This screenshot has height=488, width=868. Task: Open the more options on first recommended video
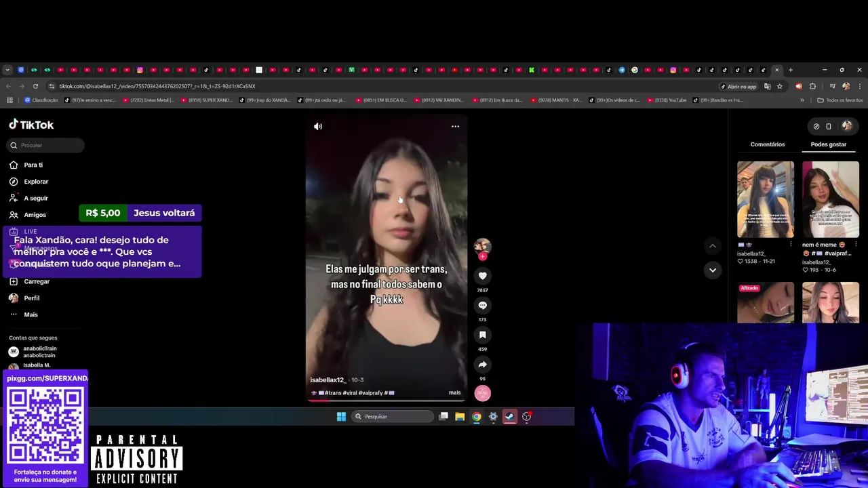[x=791, y=245]
